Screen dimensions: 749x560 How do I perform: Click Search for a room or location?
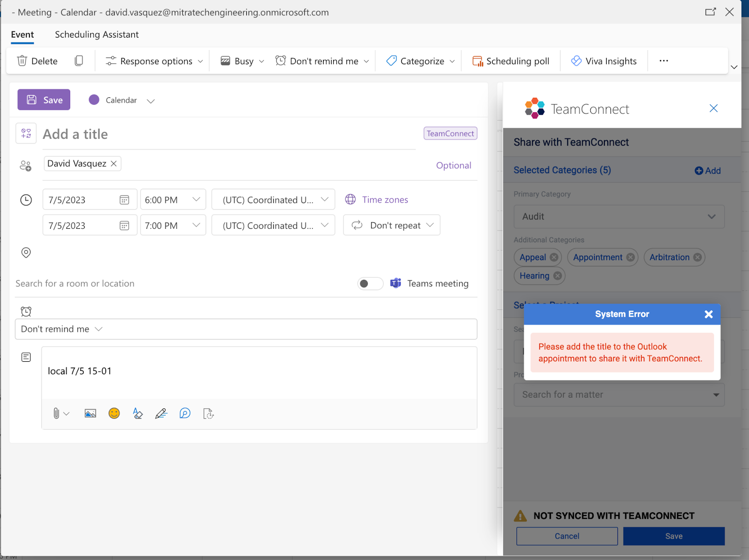coord(75,284)
